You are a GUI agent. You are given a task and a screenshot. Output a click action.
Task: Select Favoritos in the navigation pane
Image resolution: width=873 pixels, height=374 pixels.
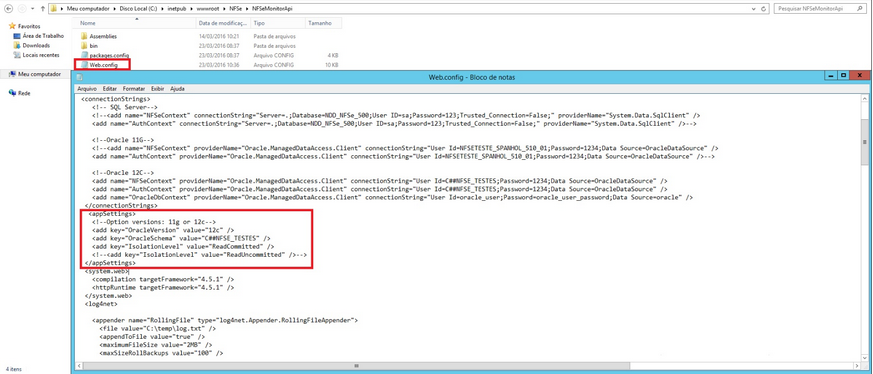click(x=29, y=26)
